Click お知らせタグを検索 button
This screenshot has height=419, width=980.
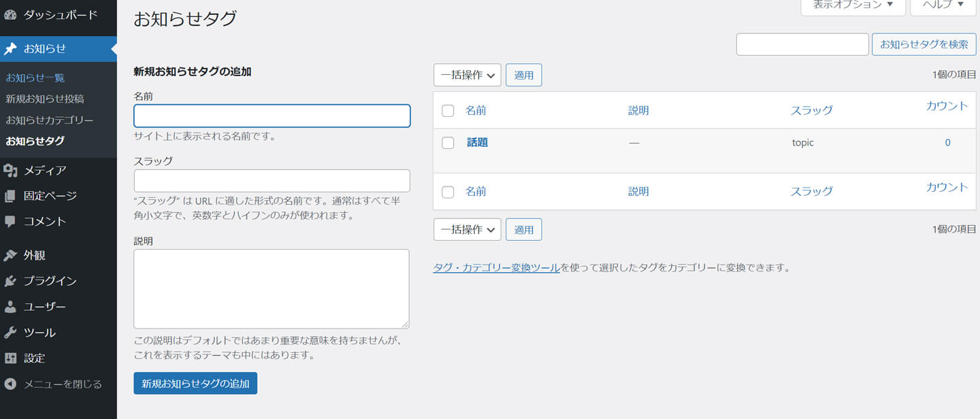(x=924, y=44)
